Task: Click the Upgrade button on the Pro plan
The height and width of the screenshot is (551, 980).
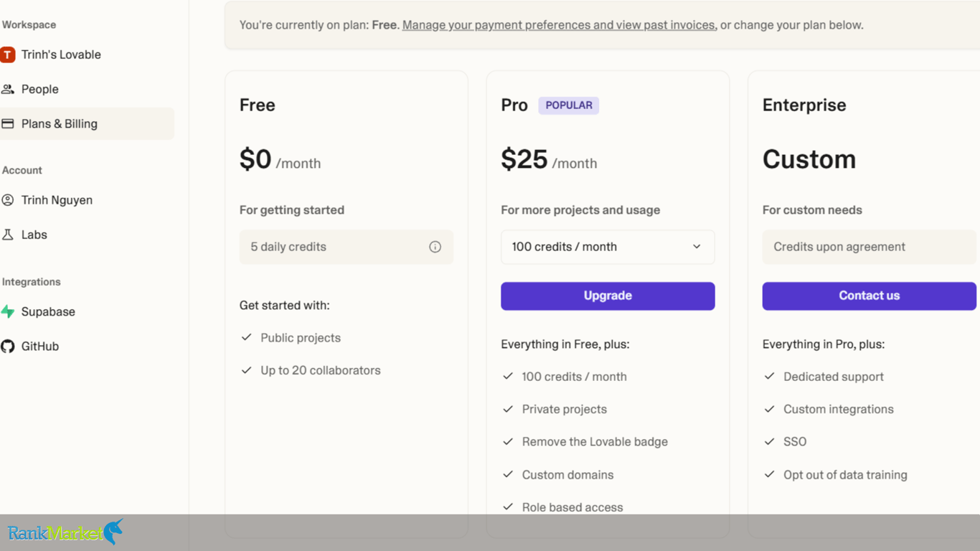Action: pos(607,296)
